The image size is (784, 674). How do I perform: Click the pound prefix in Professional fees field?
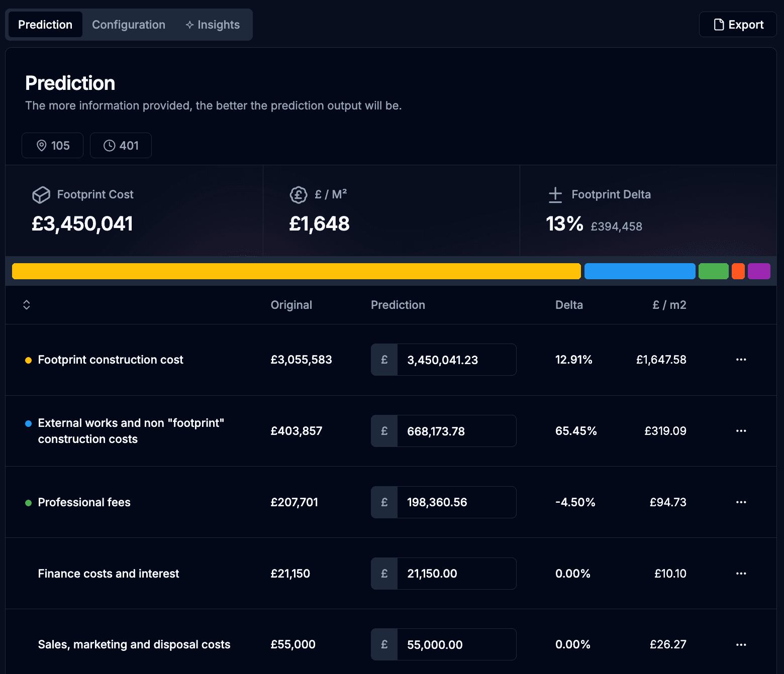[x=384, y=502]
